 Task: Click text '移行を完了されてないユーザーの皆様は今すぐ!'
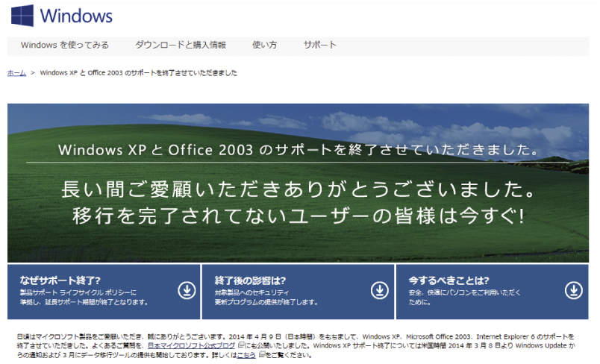(298, 216)
